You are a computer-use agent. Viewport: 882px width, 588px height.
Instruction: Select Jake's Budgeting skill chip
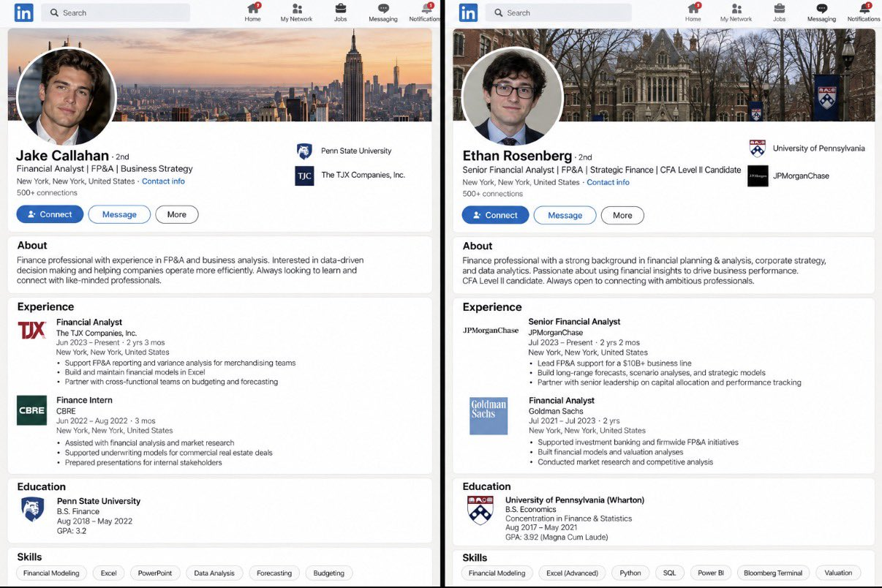click(328, 573)
